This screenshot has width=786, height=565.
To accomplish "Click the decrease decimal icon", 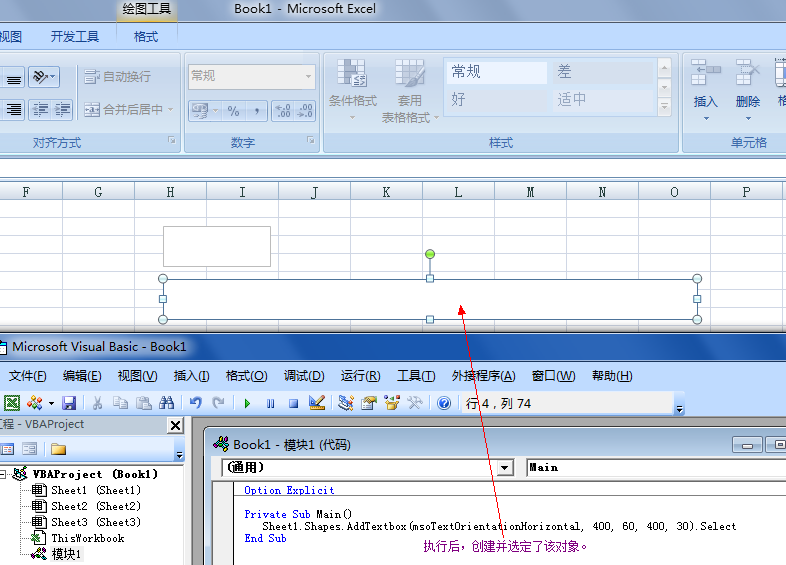I will point(305,111).
